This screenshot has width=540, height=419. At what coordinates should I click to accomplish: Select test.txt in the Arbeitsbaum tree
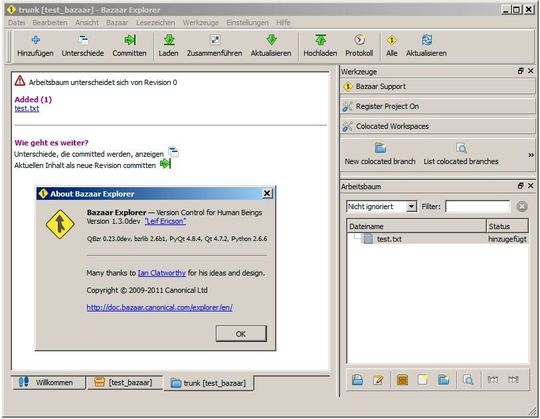389,239
